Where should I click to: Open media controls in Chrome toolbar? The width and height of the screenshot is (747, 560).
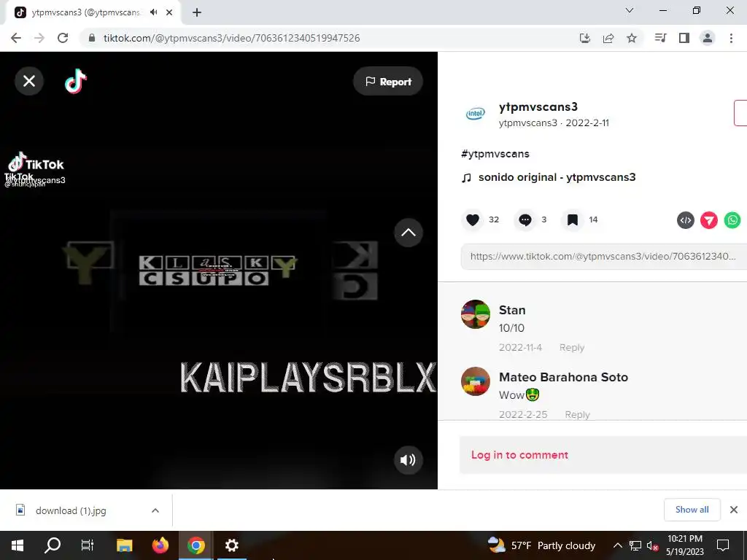tap(661, 38)
